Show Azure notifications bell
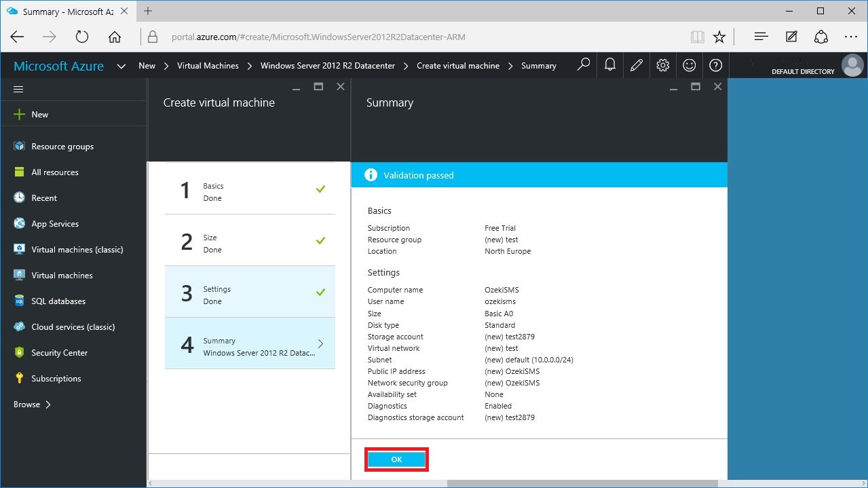The width and height of the screenshot is (868, 488). pyautogui.click(x=610, y=65)
